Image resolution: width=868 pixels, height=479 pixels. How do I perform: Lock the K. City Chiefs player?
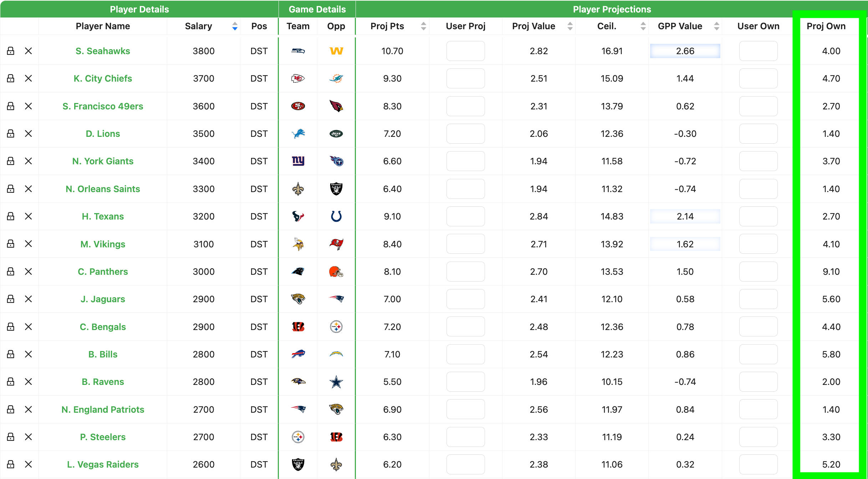[11, 78]
